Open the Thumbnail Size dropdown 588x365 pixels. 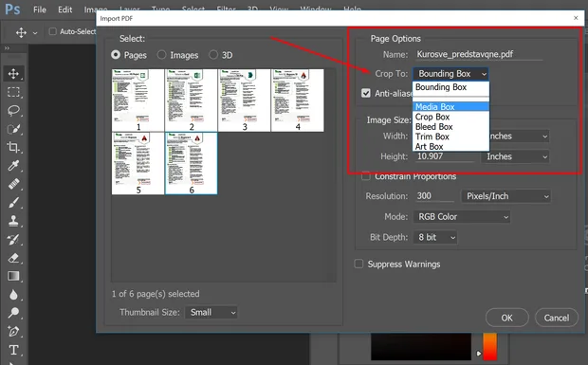pyautogui.click(x=211, y=312)
